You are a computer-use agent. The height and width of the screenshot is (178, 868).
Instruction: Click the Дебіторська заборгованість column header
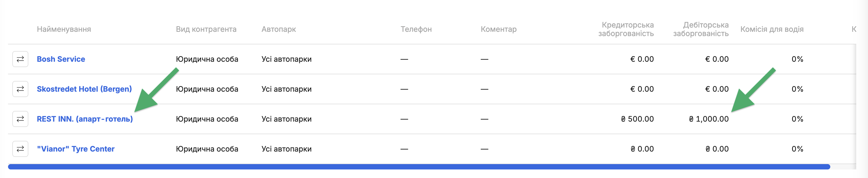click(x=701, y=29)
